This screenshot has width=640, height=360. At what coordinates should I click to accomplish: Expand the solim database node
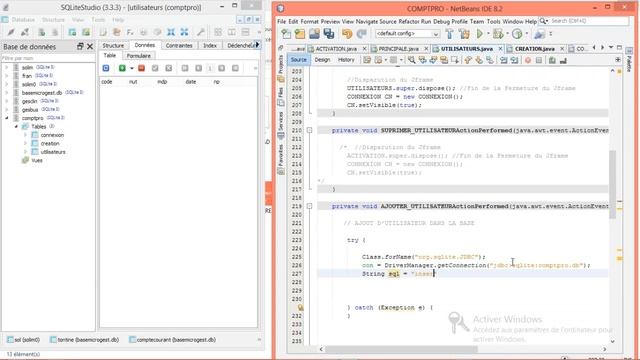(7, 67)
